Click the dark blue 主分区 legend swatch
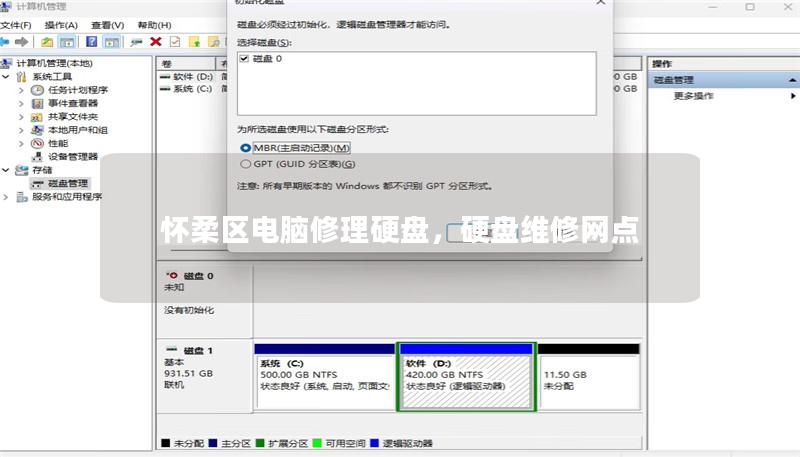Viewport: 800px width, 457px height. tap(213, 443)
